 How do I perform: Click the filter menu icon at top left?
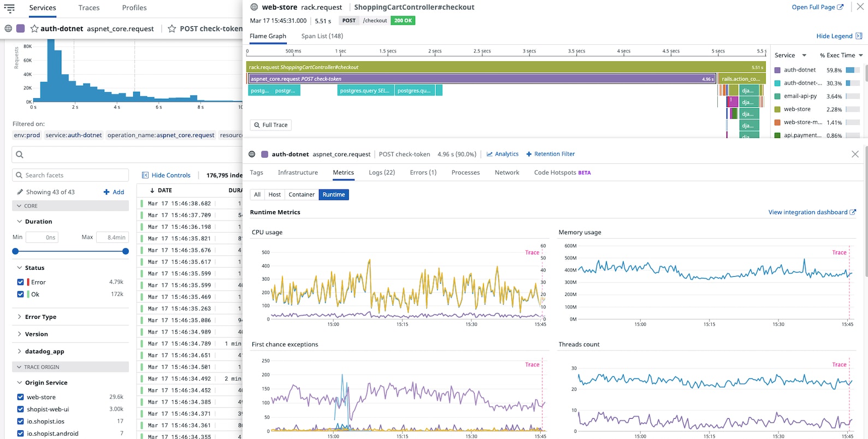coord(9,8)
